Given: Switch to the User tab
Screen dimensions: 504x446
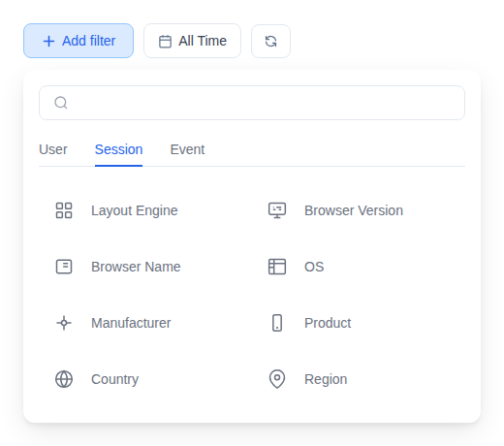Looking at the screenshot, I should pos(53,149).
